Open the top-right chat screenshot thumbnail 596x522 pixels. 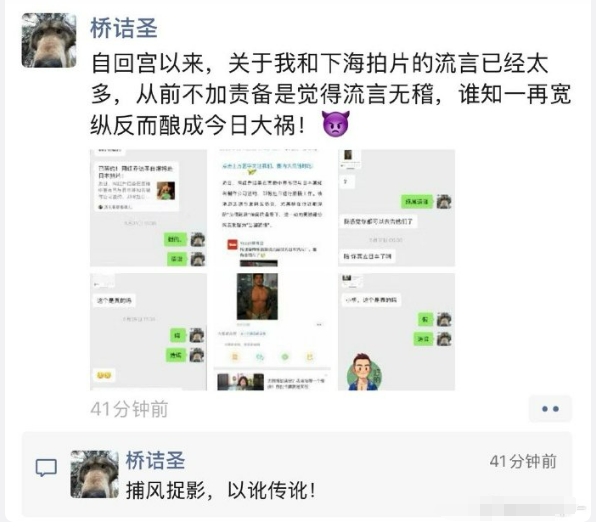pos(396,208)
